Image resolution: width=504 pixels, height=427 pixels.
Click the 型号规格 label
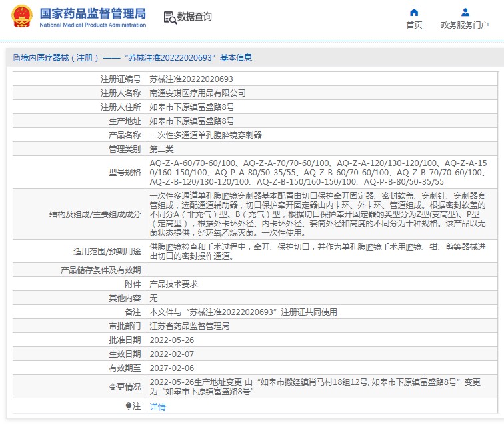pyautogui.click(x=125, y=173)
